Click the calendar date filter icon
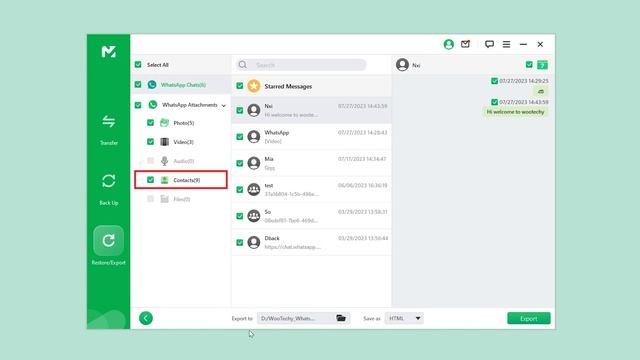Viewport: 640px width, 360px height. click(542, 65)
